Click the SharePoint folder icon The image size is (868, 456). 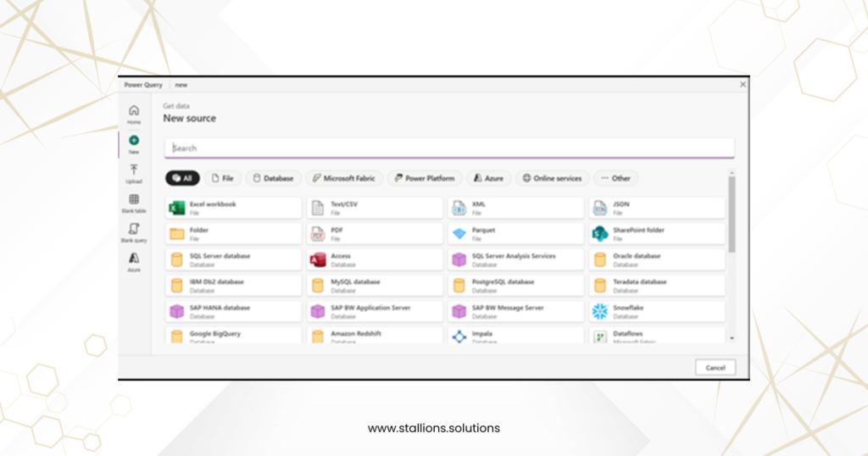click(x=600, y=234)
